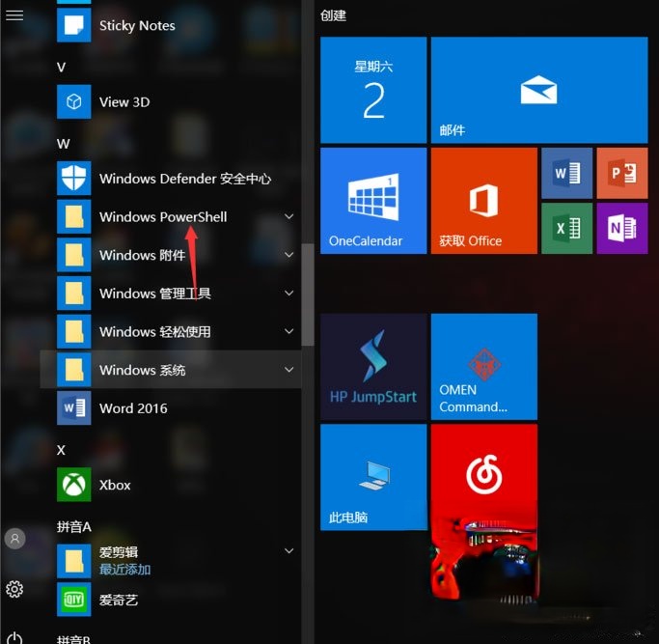
Task: Open the hamburger menu at top left
Action: click(x=14, y=15)
